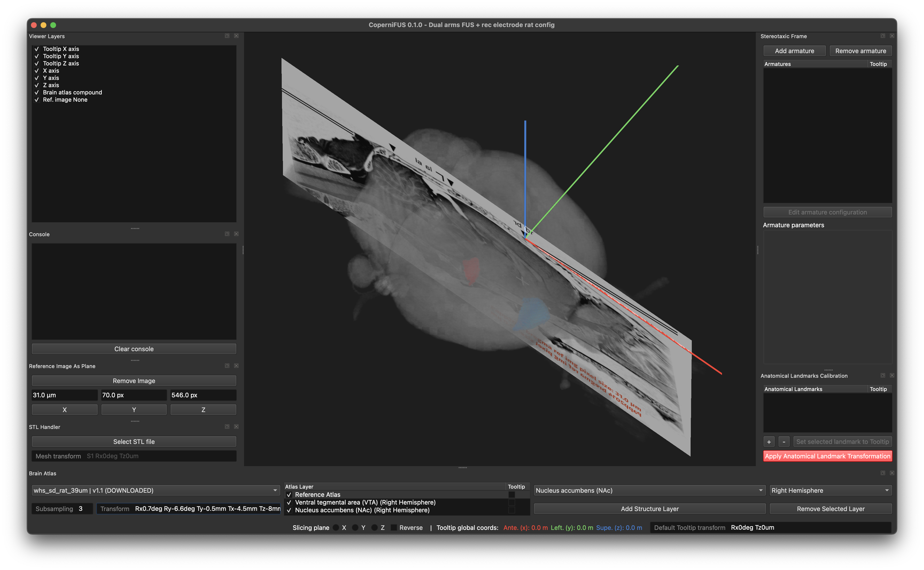924x570 pixels.
Task: Click the Anatomical Landmarks column header
Action: 815,389
